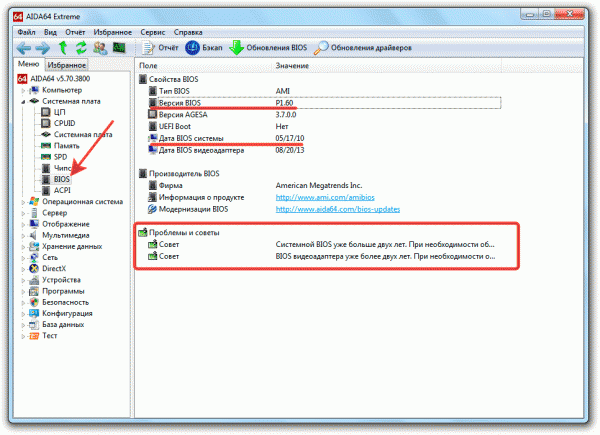
Task: Select the Дата BIOS системы row
Action: tap(324, 138)
